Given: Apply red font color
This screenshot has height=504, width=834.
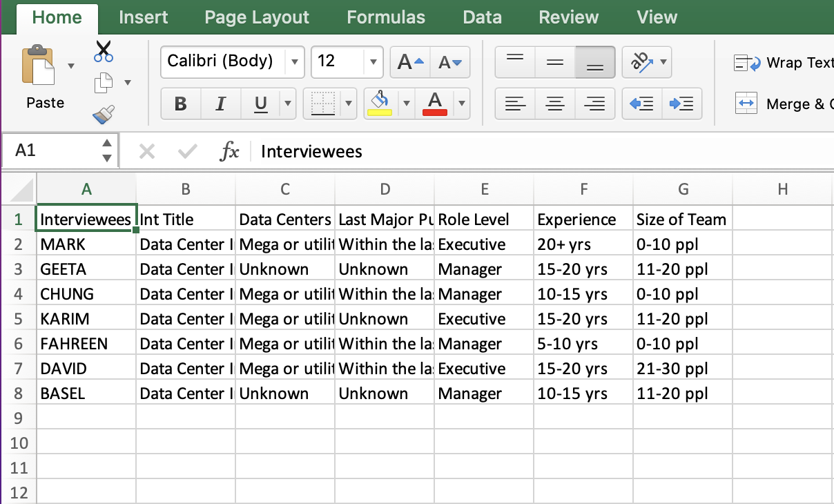Looking at the screenshot, I should pyautogui.click(x=435, y=104).
